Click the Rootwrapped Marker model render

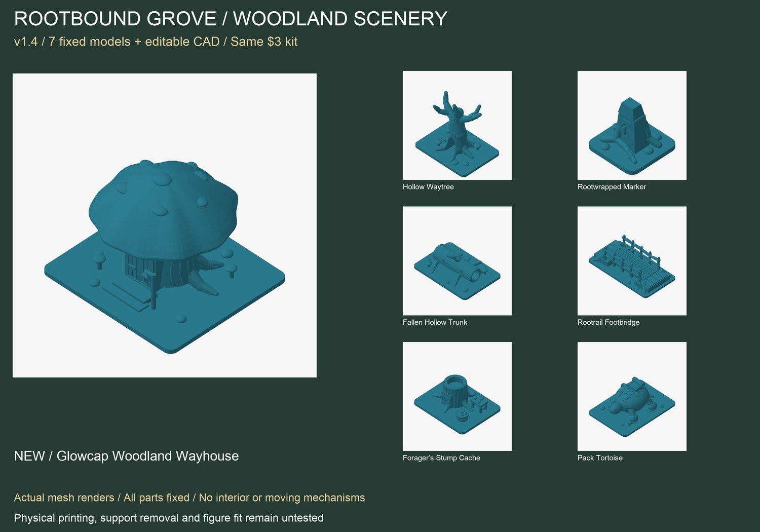pos(632,125)
